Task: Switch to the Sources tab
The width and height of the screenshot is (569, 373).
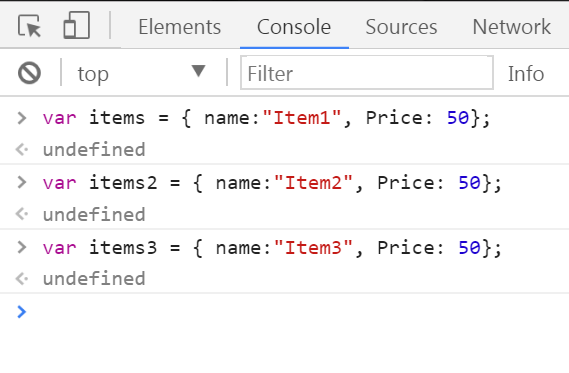Action: tap(401, 26)
